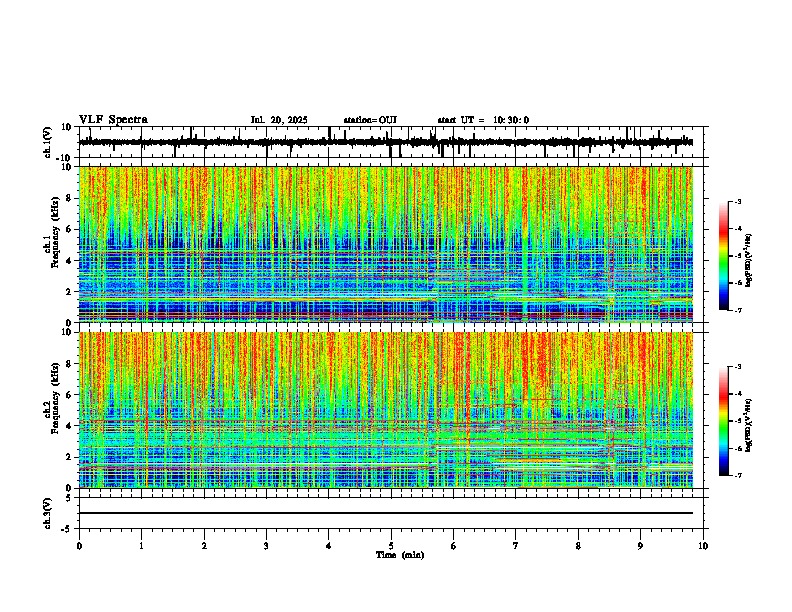Screen dimensions: 792x612
Task: Click the ch.1 spectrogram color scale bar
Action: [x=724, y=256]
